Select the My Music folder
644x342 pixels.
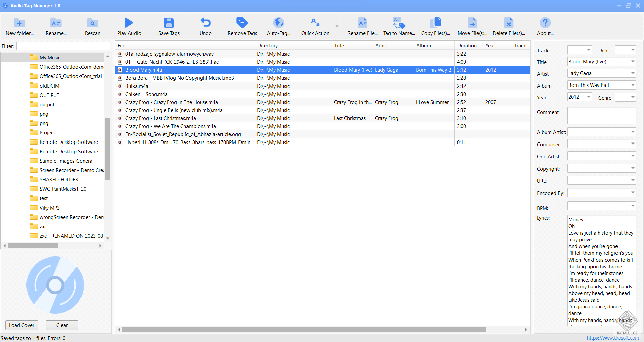pyautogui.click(x=50, y=57)
